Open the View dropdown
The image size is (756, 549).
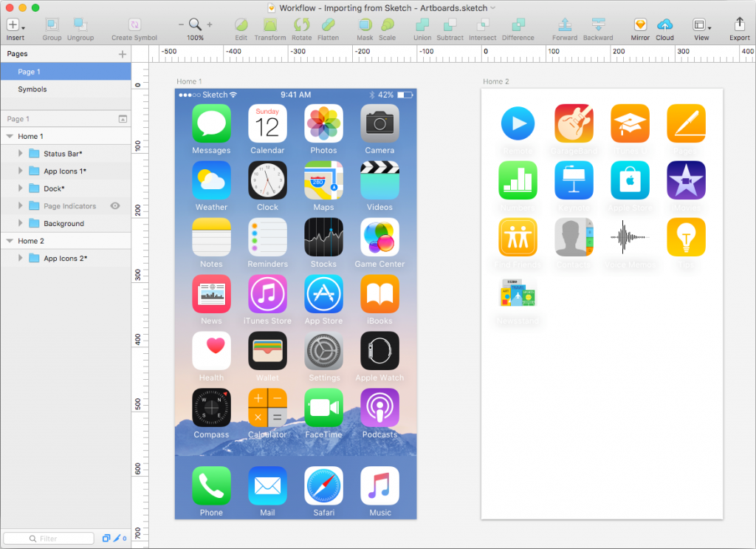[x=701, y=24]
